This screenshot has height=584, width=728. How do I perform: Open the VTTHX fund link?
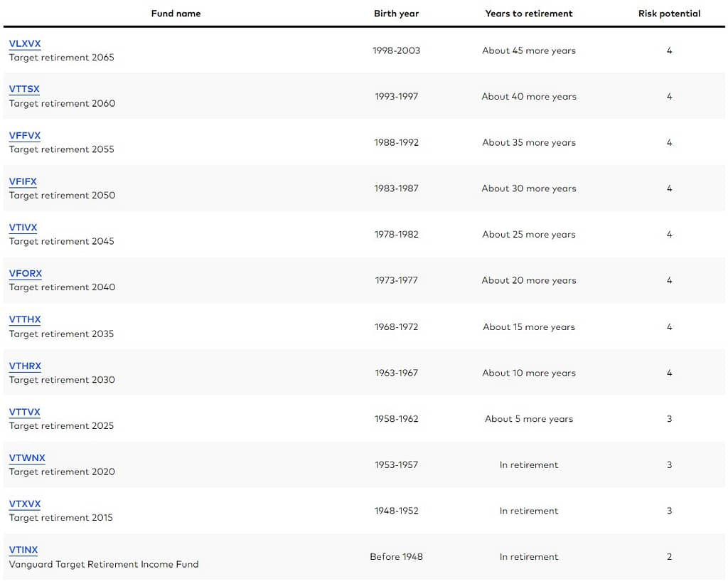[x=25, y=319]
